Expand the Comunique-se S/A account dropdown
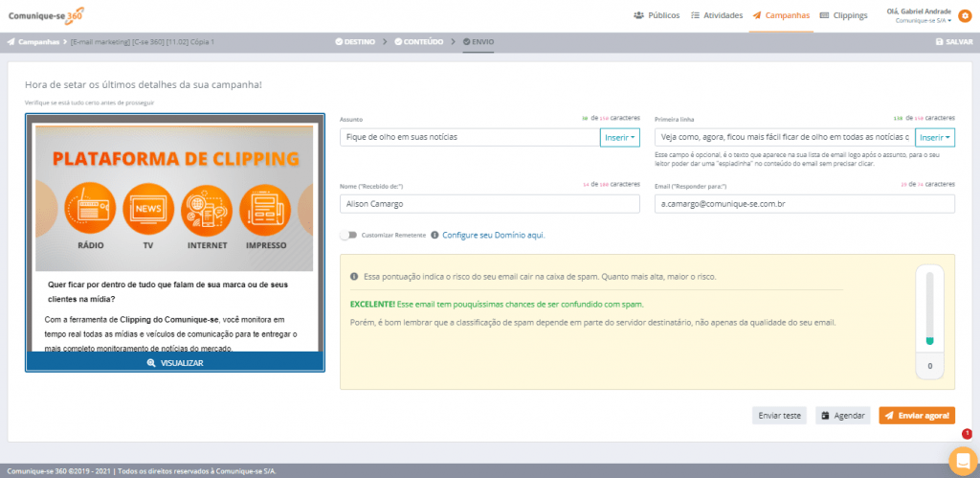This screenshot has height=478, width=980. pos(924,21)
